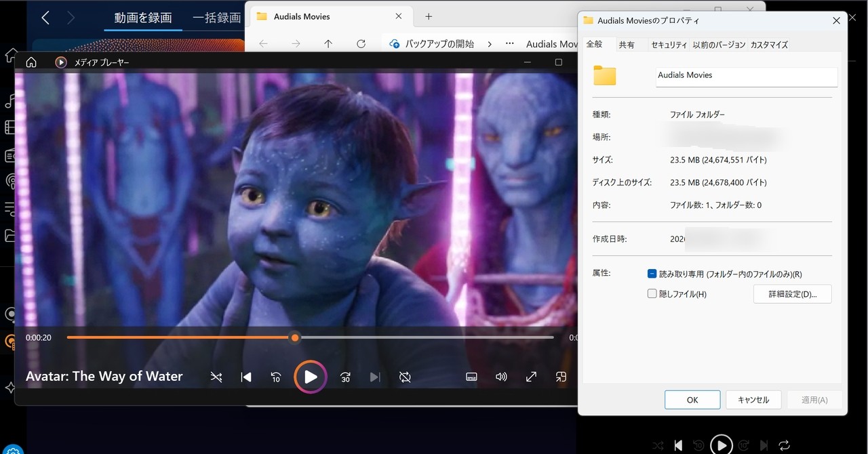Screen dimensions: 868x454
Task: Enable shuffle in the Media Player
Action: click(216, 377)
